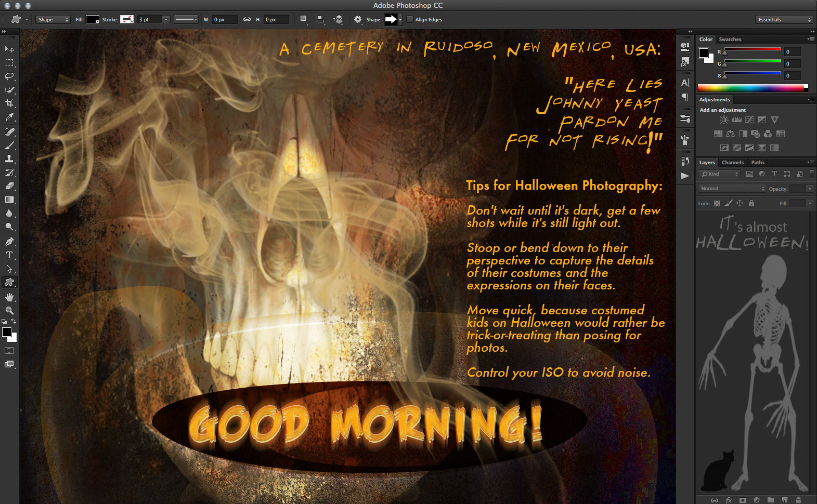817x504 pixels.
Task: Open the layer Fill slider dropdown
Action: (810, 203)
